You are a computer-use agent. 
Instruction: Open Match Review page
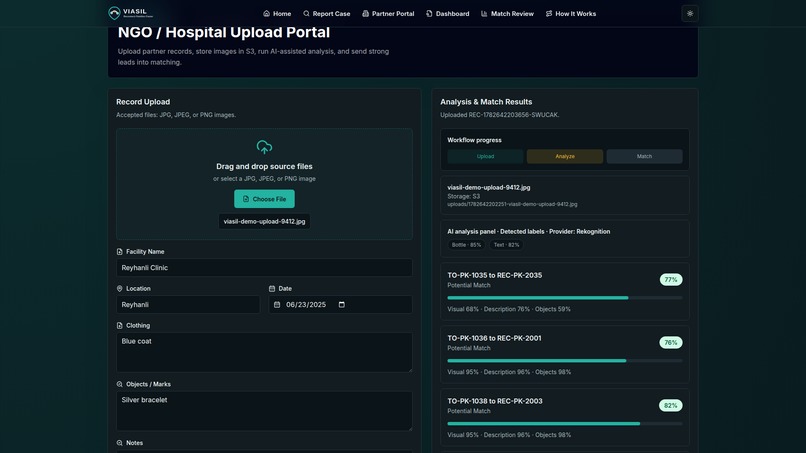click(507, 14)
